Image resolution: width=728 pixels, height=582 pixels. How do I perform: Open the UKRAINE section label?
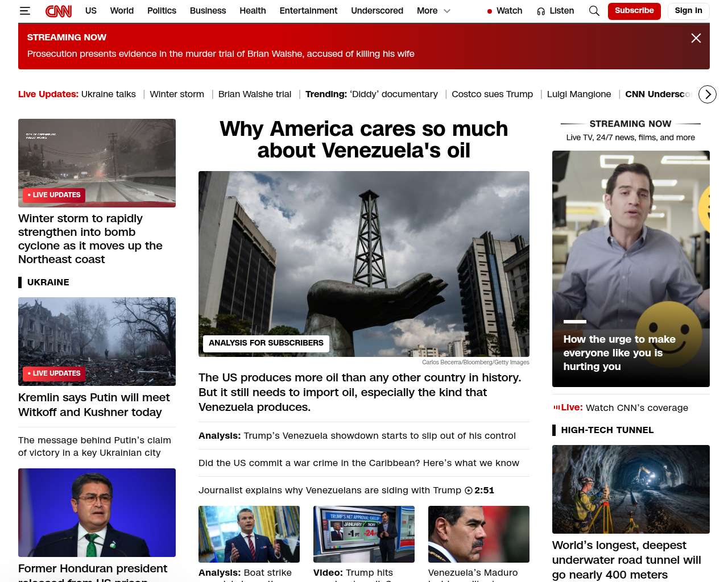pyautogui.click(x=48, y=282)
